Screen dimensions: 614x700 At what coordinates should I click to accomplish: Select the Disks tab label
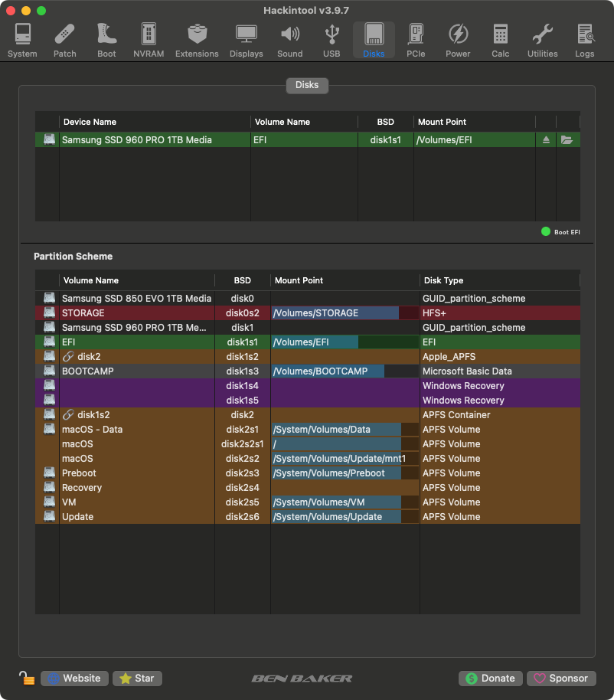coord(307,85)
